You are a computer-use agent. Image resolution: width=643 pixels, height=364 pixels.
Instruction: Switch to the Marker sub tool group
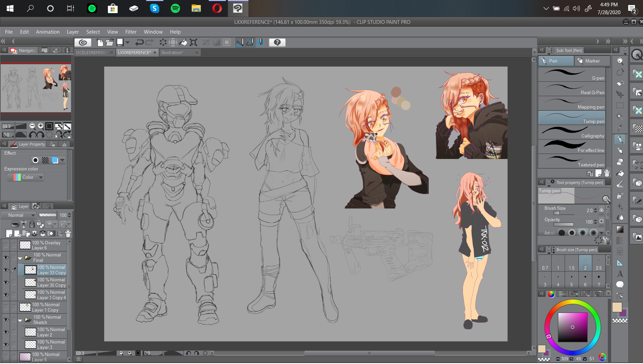coord(592,61)
